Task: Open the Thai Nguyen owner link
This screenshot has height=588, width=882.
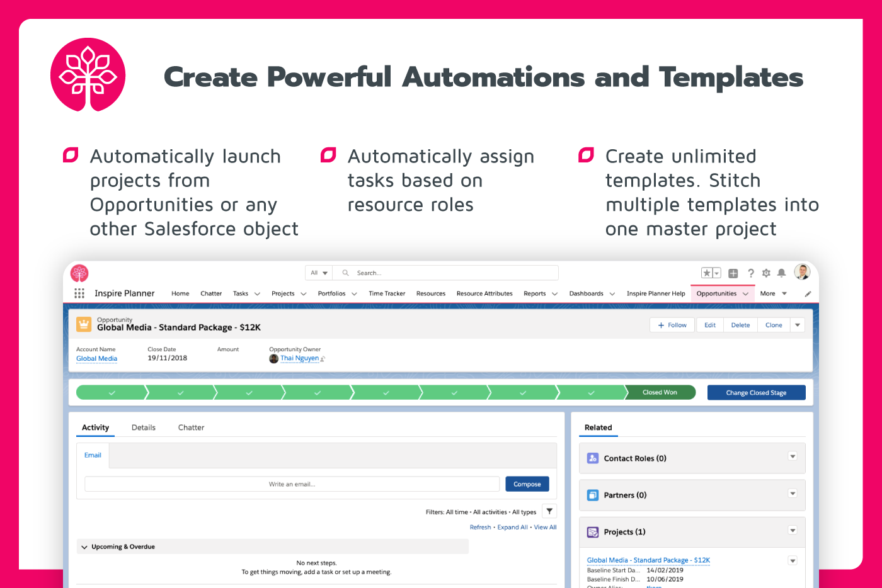Action: [x=299, y=358]
